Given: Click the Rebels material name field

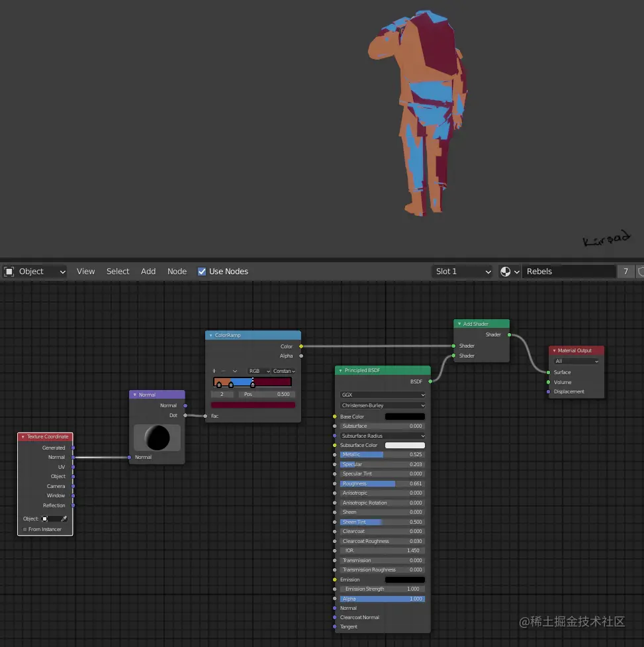Looking at the screenshot, I should coord(569,271).
